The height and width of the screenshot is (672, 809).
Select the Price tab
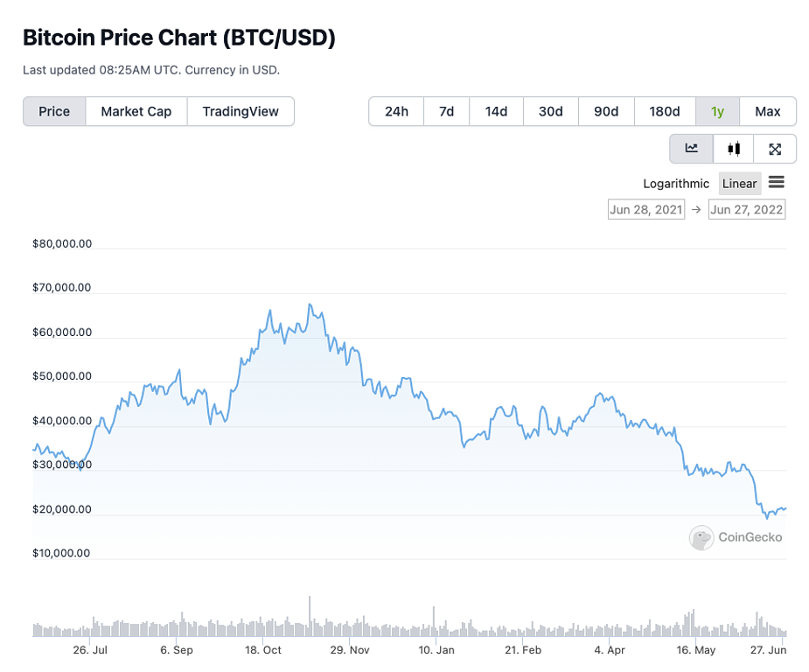click(x=54, y=111)
